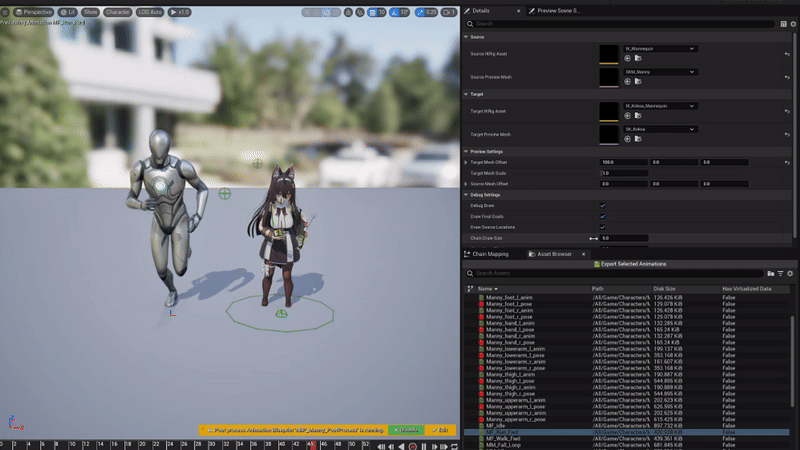
Task: Disable the post process Animation Blueprint
Action: tap(406, 431)
